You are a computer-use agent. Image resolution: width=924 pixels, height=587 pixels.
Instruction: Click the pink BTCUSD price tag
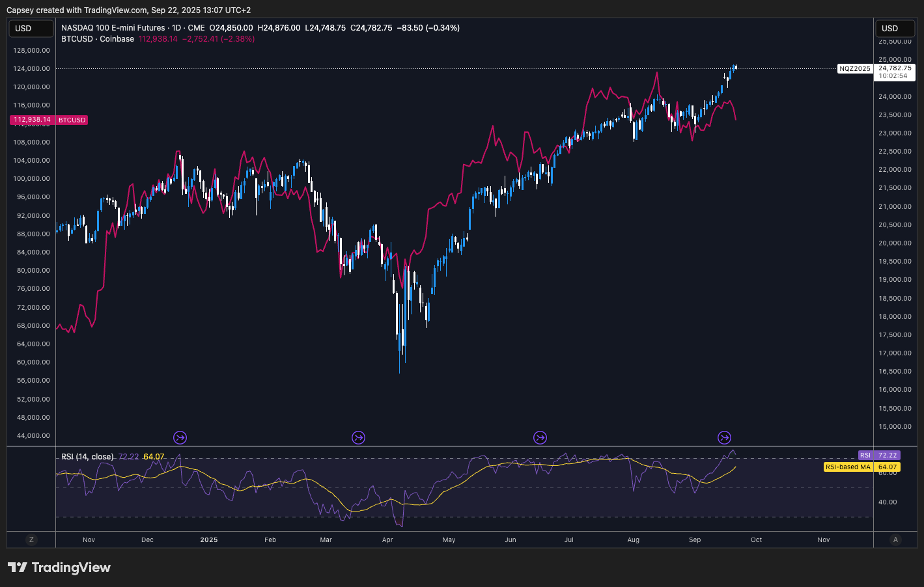[x=49, y=120]
